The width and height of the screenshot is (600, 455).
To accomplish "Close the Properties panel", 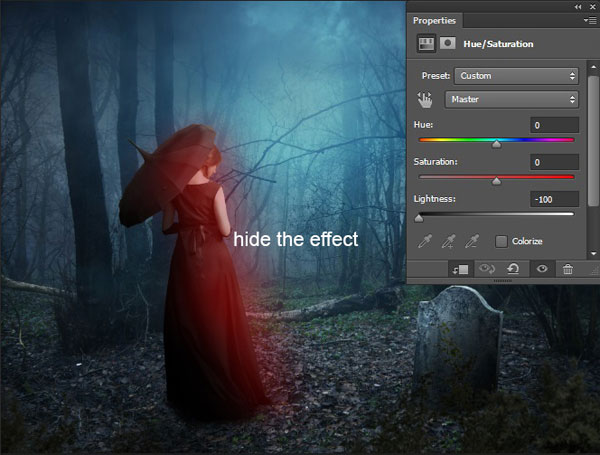I will coord(592,7).
